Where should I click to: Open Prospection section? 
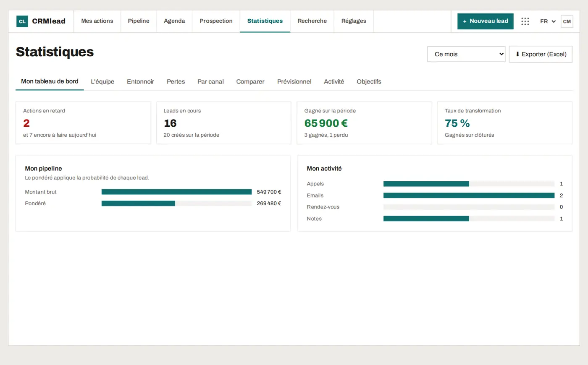216,21
